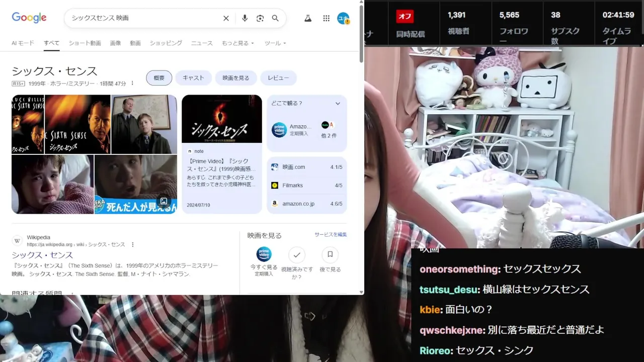
Task: Select the すべて tab
Action: (x=51, y=43)
